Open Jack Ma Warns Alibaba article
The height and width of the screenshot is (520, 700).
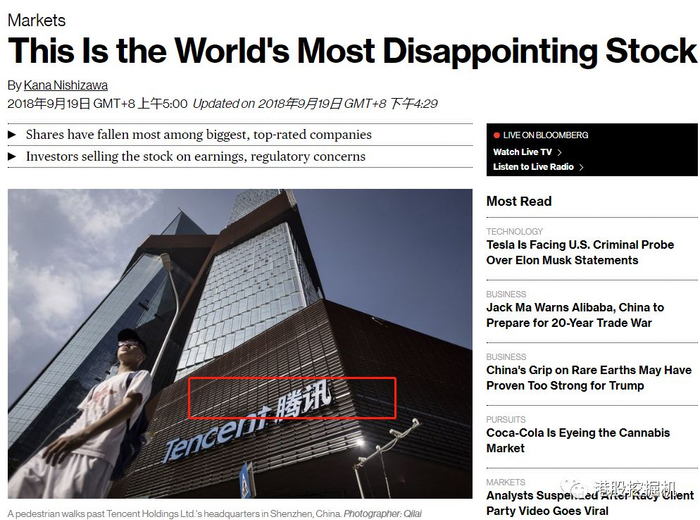click(x=575, y=315)
